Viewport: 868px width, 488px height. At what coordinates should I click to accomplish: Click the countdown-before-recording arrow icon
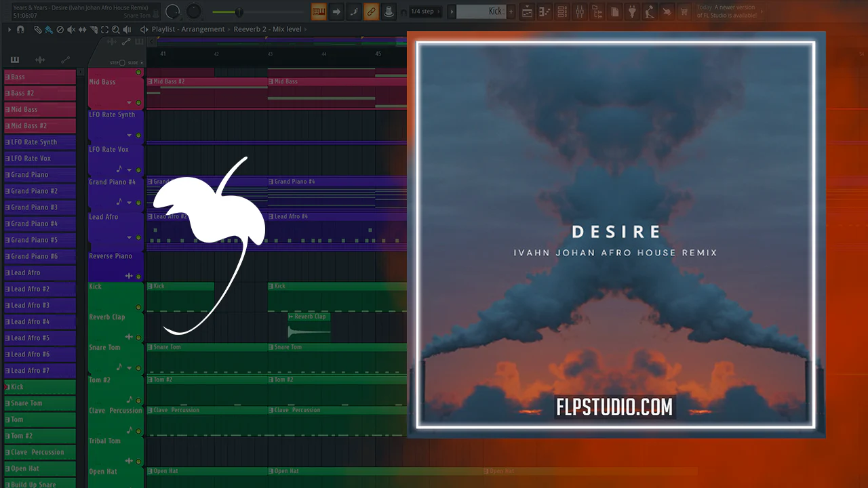tap(337, 12)
